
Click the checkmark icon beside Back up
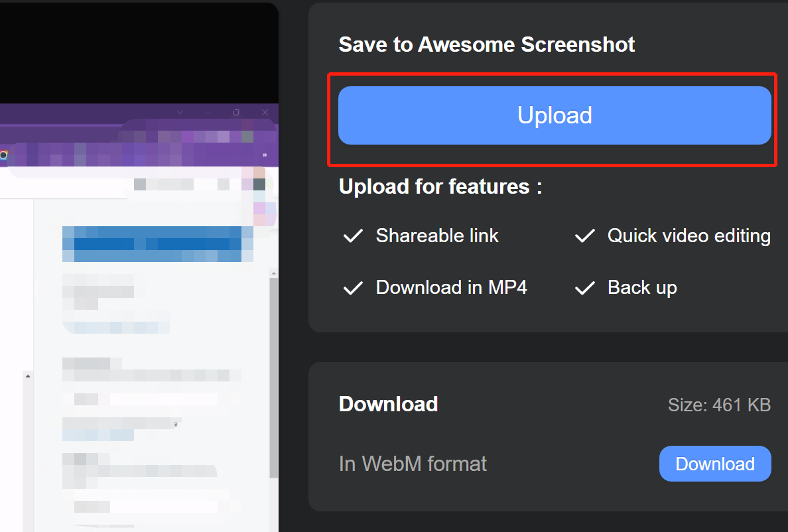point(584,287)
